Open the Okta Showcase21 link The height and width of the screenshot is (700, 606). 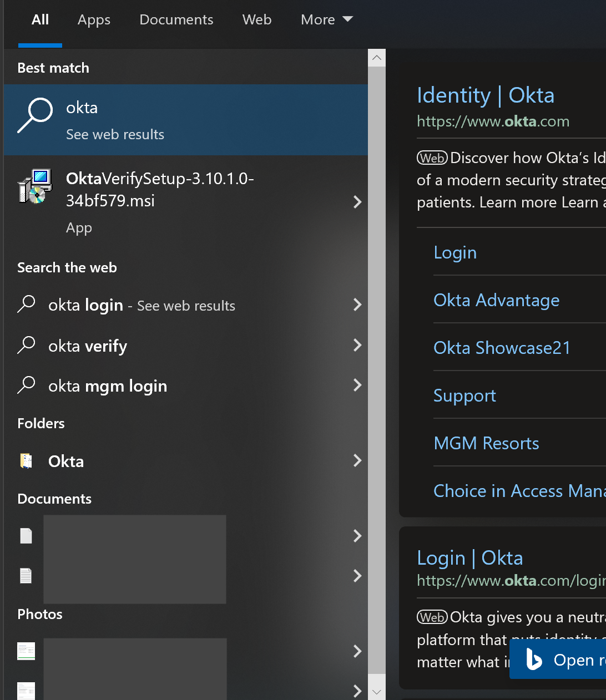pos(502,348)
